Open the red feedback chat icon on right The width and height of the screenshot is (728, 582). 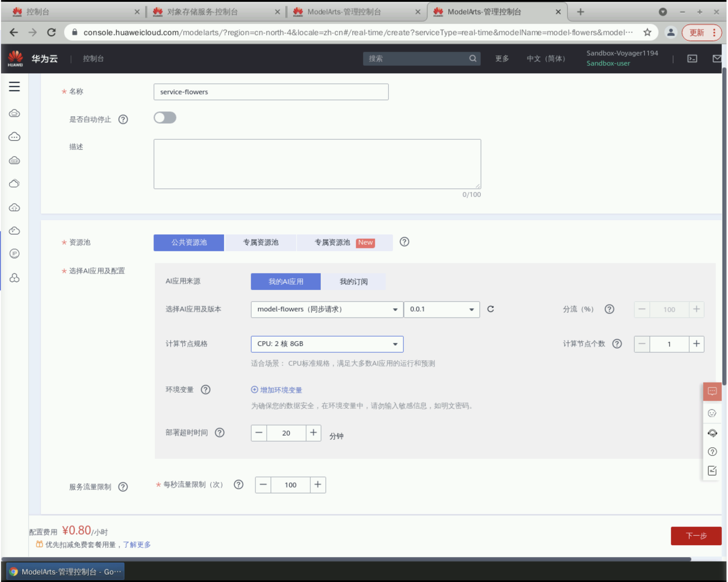point(712,391)
